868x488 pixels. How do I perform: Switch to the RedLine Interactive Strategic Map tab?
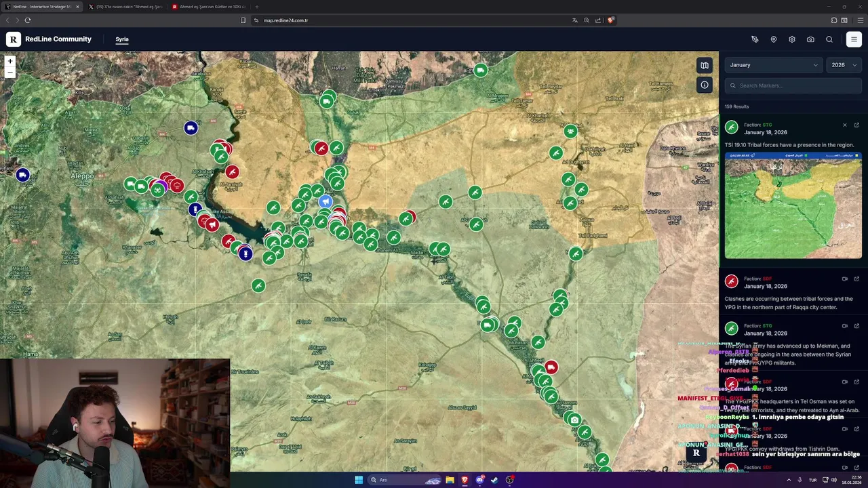(x=41, y=7)
